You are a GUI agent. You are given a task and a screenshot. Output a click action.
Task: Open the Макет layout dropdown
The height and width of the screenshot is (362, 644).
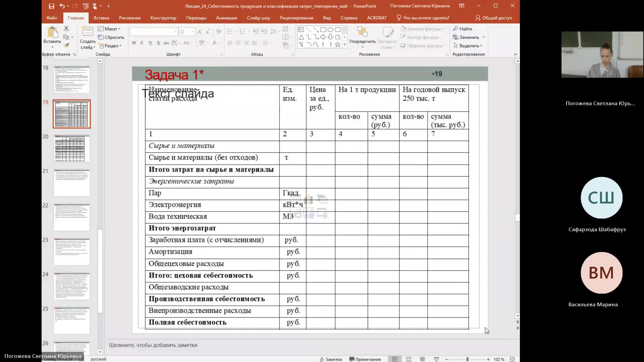tap(109, 29)
